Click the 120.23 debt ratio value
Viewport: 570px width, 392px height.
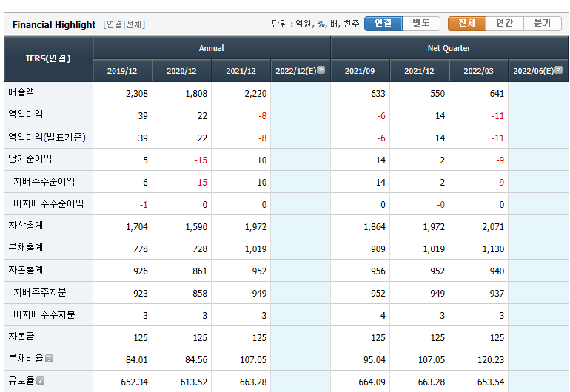(x=491, y=360)
